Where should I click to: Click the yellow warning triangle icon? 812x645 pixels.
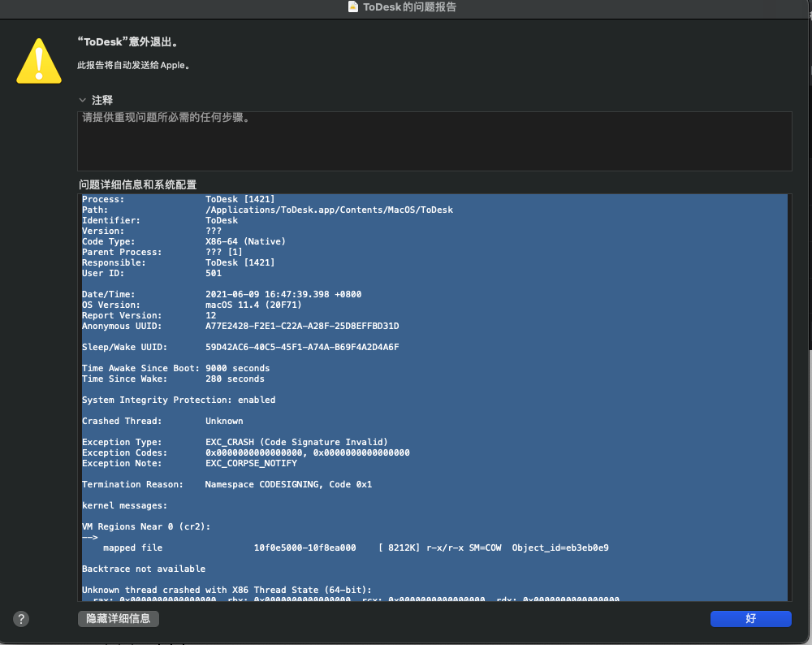(x=39, y=61)
